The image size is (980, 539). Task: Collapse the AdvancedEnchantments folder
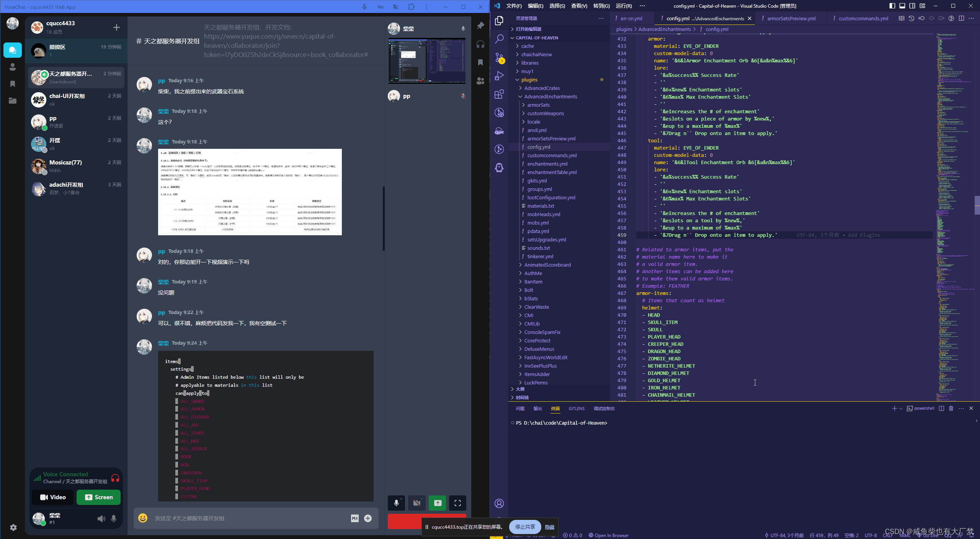point(550,96)
